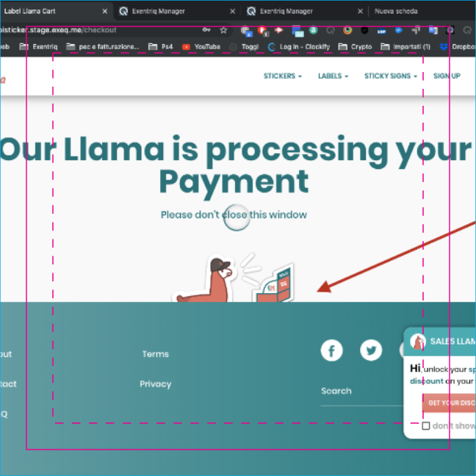The width and height of the screenshot is (476, 476).
Task: Click the bookmark star in address bar
Action: click(223, 30)
